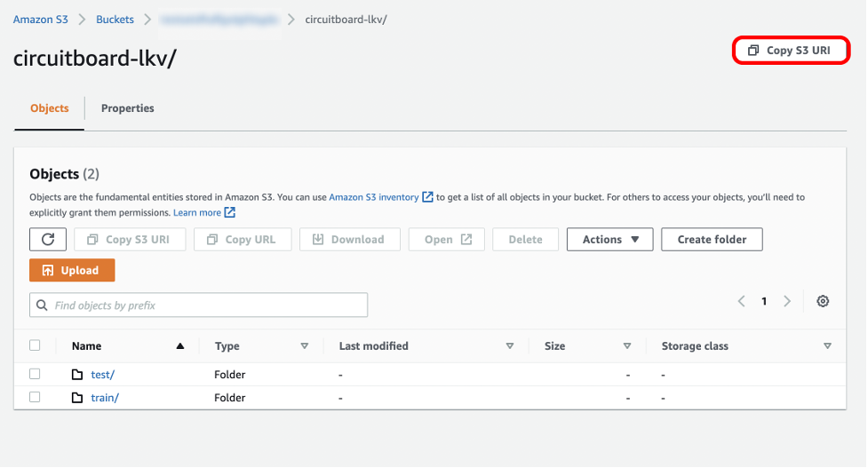The height and width of the screenshot is (468, 868).
Task: Click the search magnifier icon
Action: (x=42, y=305)
